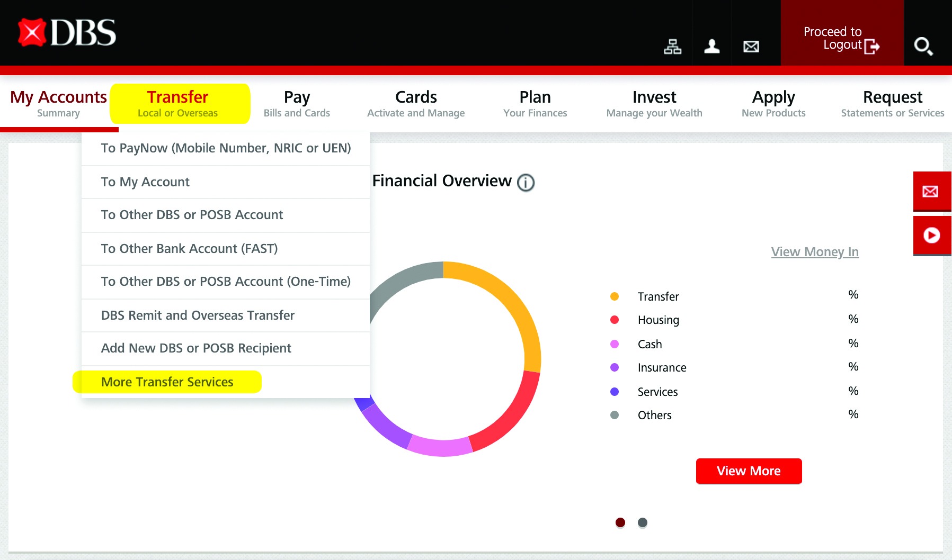
Task: Choose To PayNow transfer option
Action: point(226,148)
